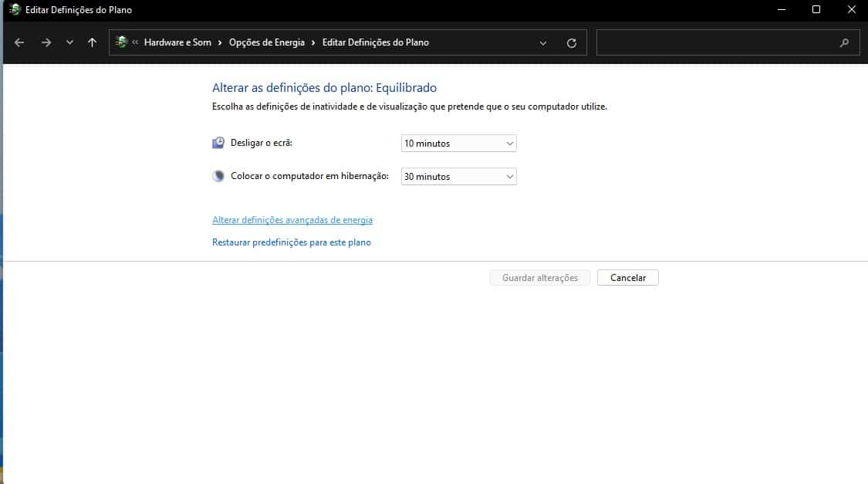Click the moon icon beside hibernação label
The image size is (868, 484).
click(x=218, y=176)
